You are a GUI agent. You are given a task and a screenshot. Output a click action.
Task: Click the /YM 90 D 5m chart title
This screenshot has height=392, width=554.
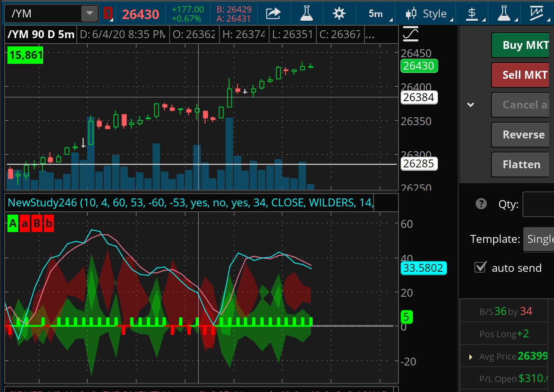(41, 34)
